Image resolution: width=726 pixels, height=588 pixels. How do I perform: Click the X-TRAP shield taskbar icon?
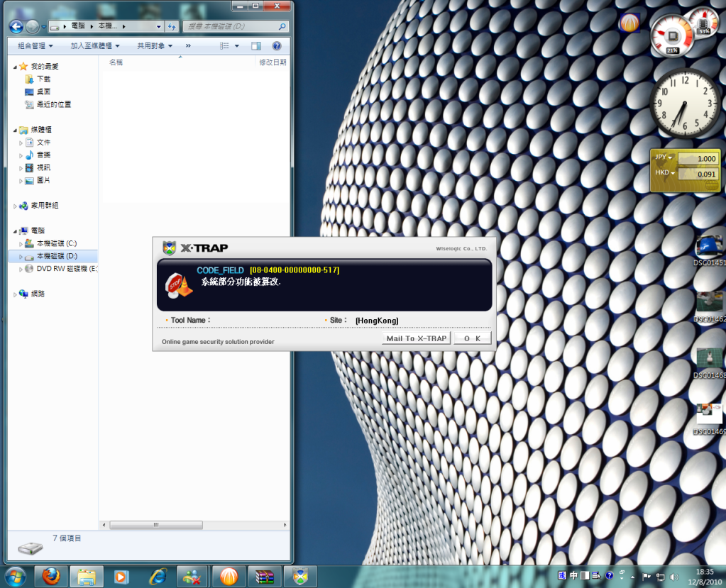click(301, 575)
